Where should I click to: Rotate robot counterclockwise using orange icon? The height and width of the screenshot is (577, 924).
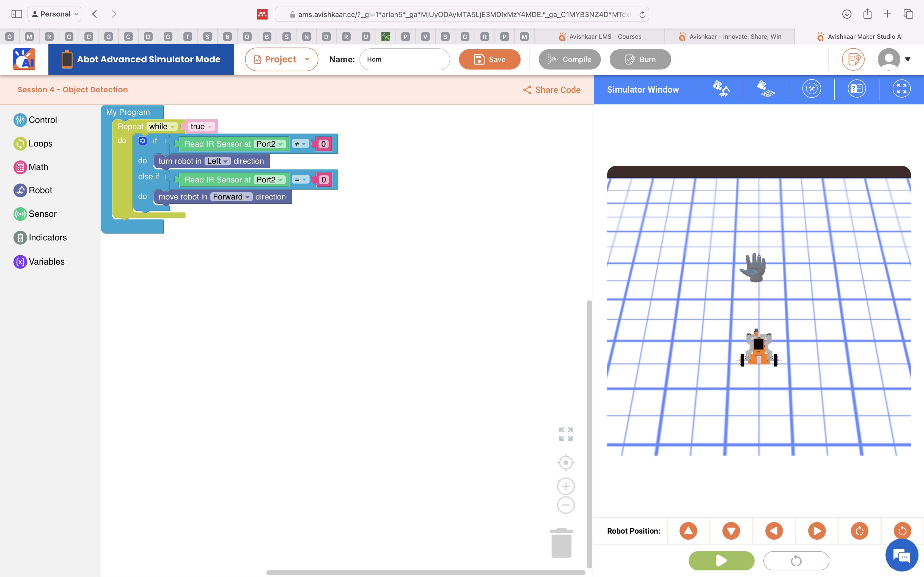click(902, 531)
